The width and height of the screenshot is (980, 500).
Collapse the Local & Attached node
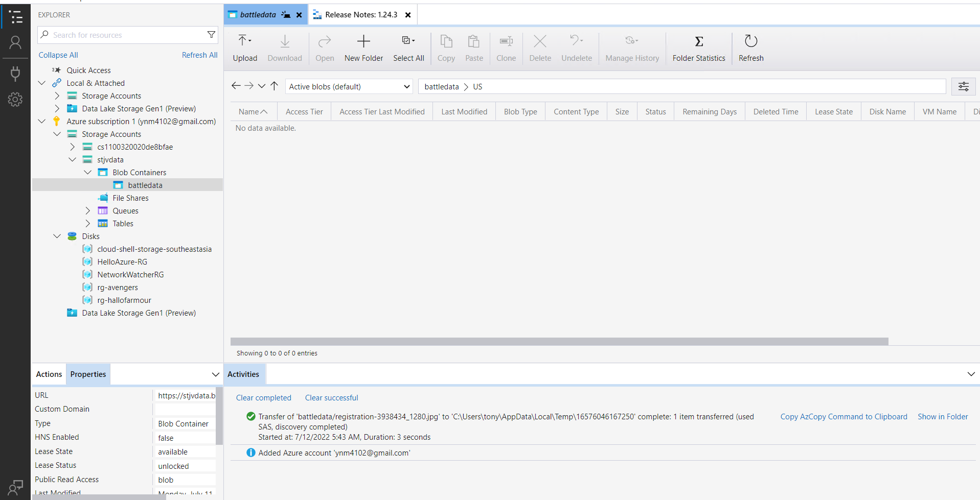click(x=42, y=83)
